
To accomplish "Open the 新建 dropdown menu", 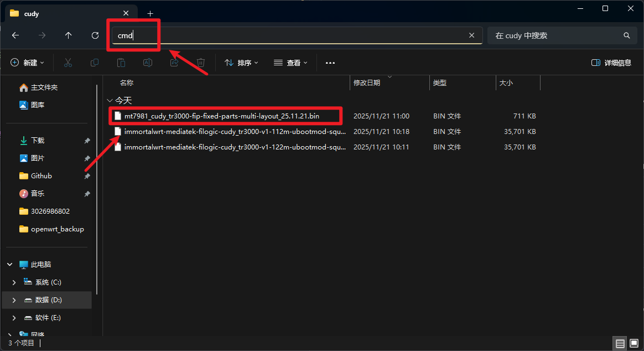I will 27,63.
